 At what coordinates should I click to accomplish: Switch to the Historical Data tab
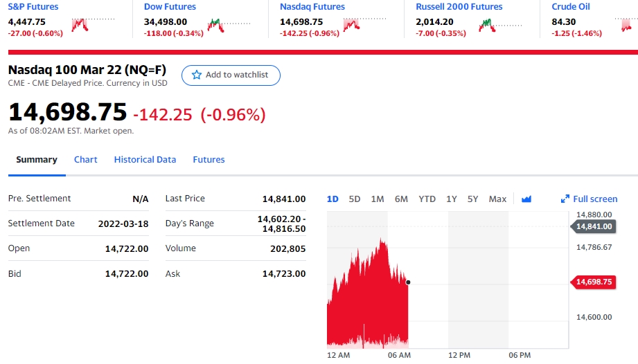click(x=145, y=160)
